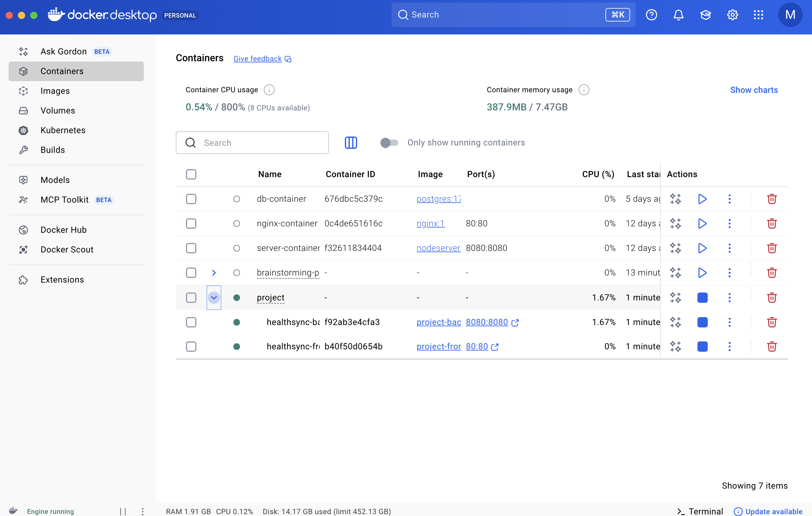Select the db-container checkbox
This screenshot has width=812, height=516.
pos(191,199)
